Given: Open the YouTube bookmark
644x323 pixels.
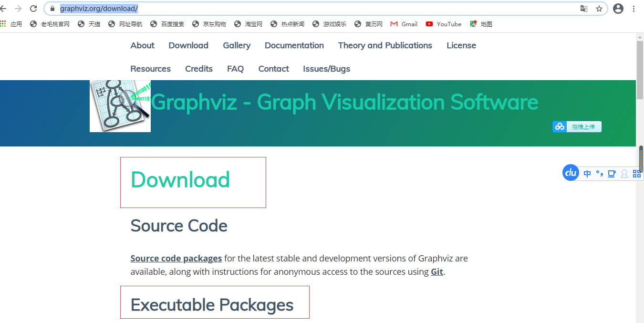Looking at the screenshot, I should tap(443, 24).
